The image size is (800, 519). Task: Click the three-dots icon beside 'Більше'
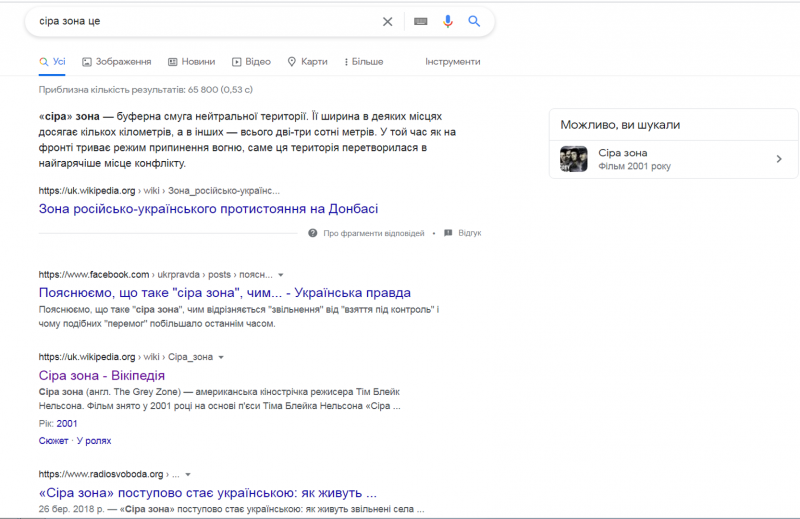346,62
